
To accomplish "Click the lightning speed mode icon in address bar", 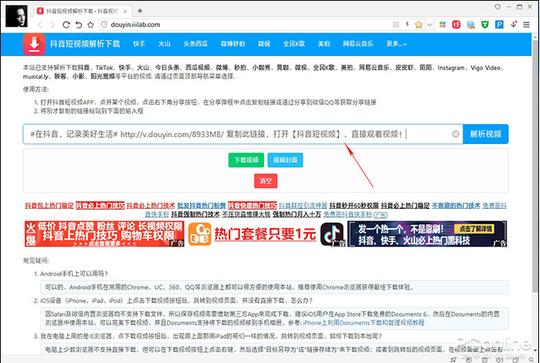I will 407,24.
